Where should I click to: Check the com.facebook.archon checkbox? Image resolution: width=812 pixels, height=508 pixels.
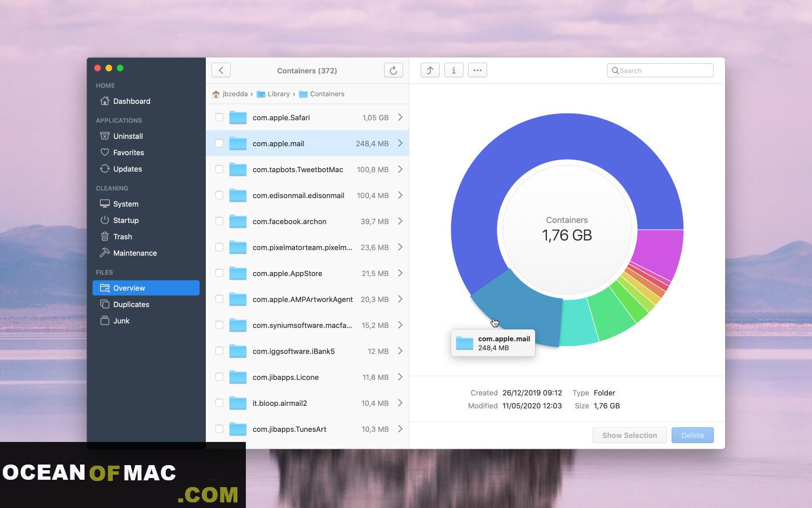pos(219,221)
